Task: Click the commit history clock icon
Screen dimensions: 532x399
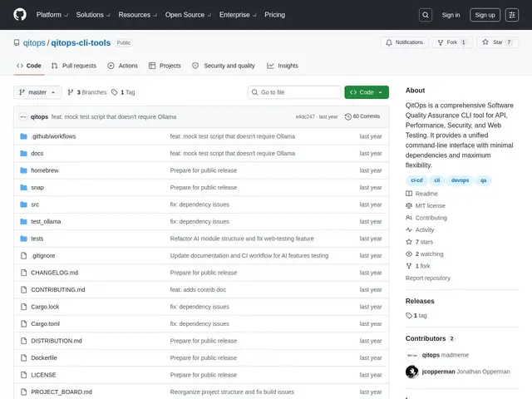Action: click(347, 116)
